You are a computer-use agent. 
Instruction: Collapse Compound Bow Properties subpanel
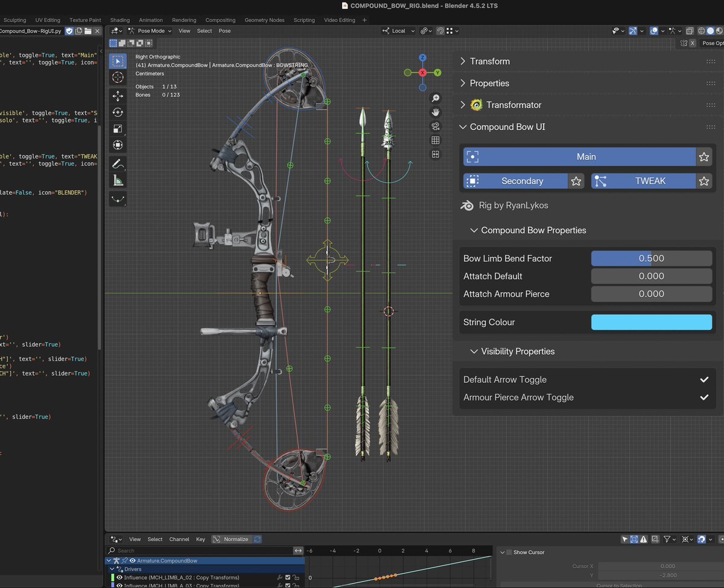(x=474, y=230)
